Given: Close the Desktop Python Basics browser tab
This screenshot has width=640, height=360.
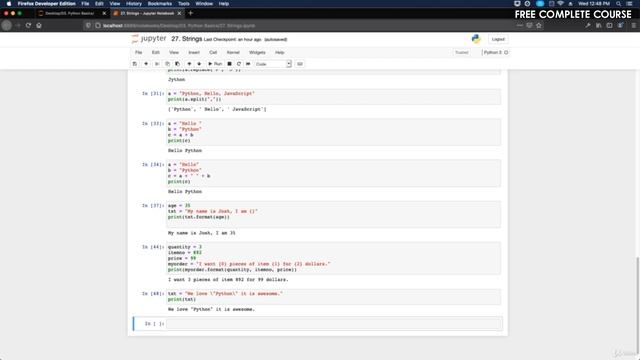Looking at the screenshot, I should click(x=104, y=13).
